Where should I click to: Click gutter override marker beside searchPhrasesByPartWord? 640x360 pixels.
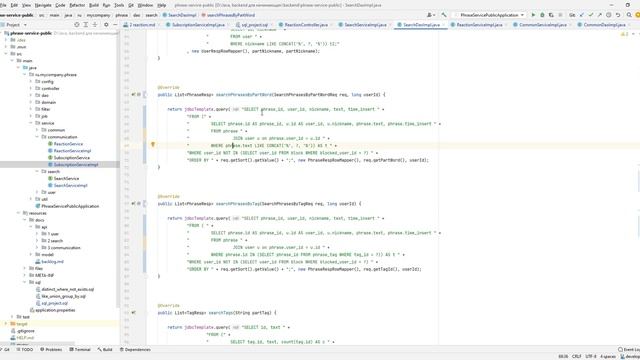coord(133,94)
